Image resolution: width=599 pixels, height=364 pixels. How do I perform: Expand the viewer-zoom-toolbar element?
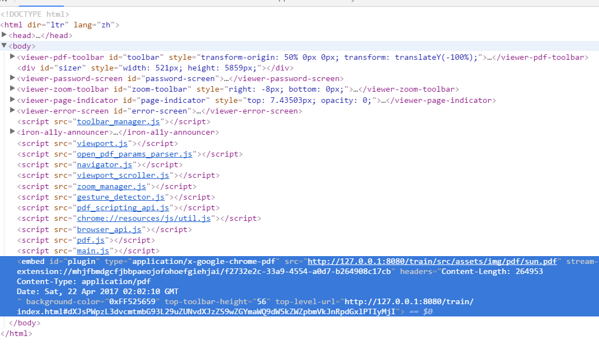tap(13, 89)
